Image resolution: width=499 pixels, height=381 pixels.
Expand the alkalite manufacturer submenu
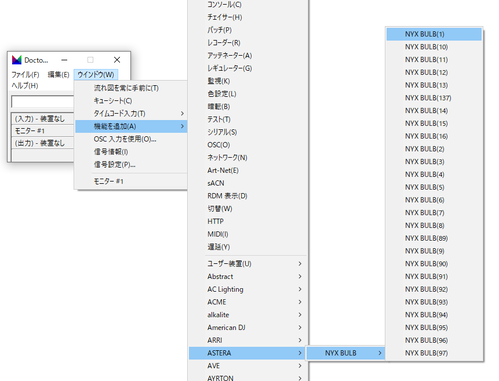click(248, 315)
